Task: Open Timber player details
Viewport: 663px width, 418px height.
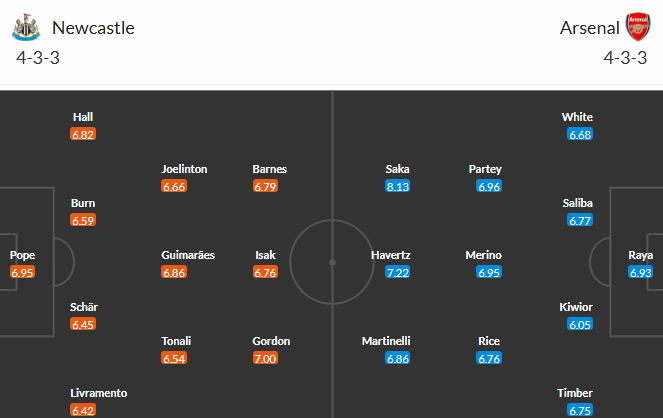Action: coord(578,393)
